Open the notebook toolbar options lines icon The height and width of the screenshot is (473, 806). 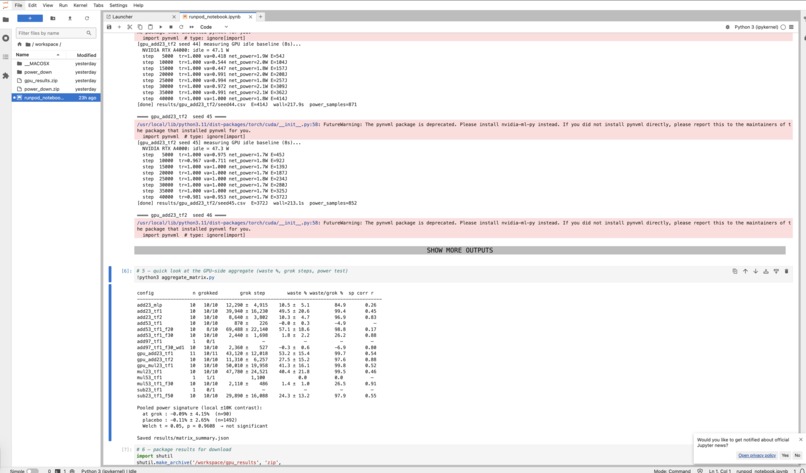792,27
